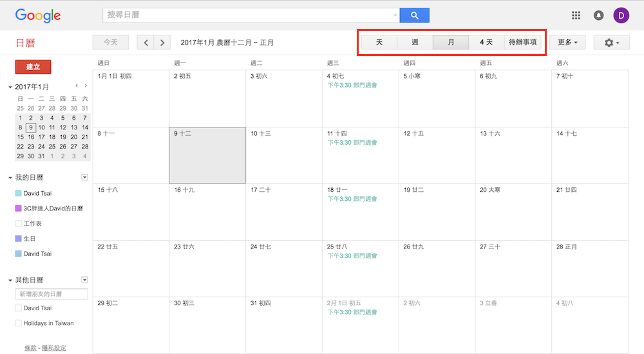Open the 更多 dropdown menu
644x354 pixels.
[567, 42]
